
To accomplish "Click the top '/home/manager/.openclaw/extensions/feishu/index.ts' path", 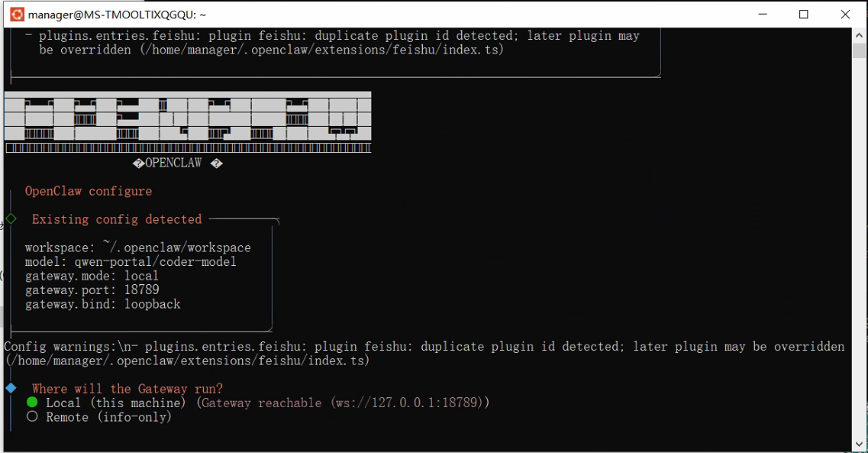I will [321, 50].
